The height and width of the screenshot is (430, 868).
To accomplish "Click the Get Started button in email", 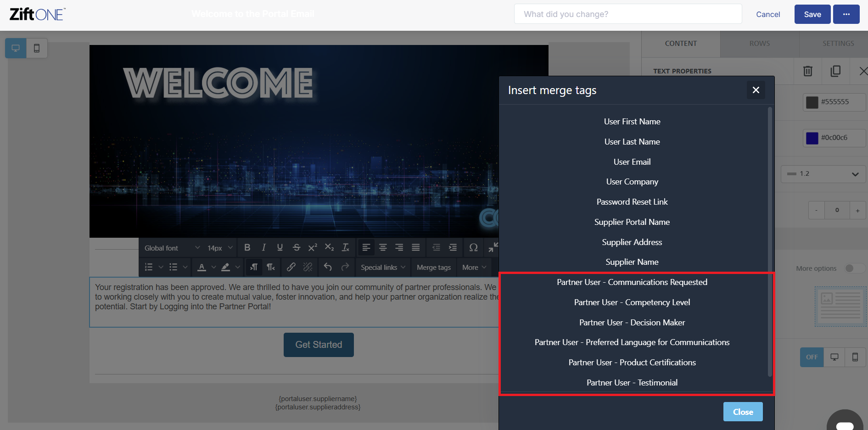I will click(x=319, y=345).
